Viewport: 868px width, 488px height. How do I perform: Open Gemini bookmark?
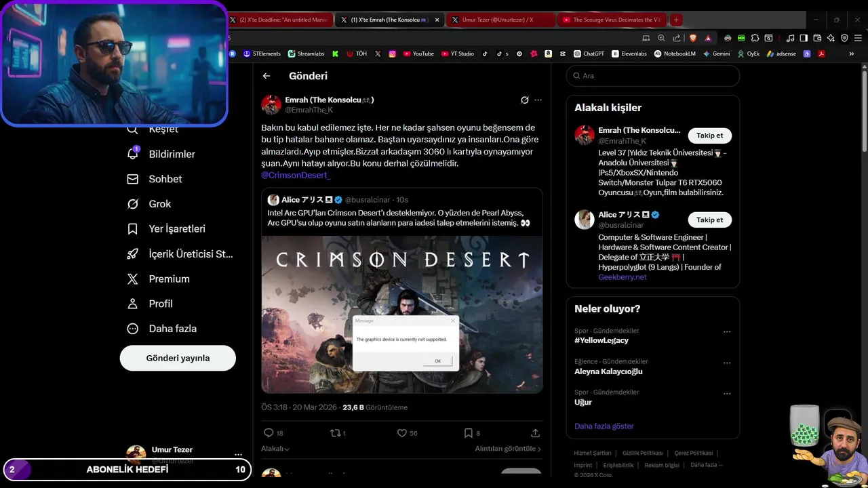point(716,54)
